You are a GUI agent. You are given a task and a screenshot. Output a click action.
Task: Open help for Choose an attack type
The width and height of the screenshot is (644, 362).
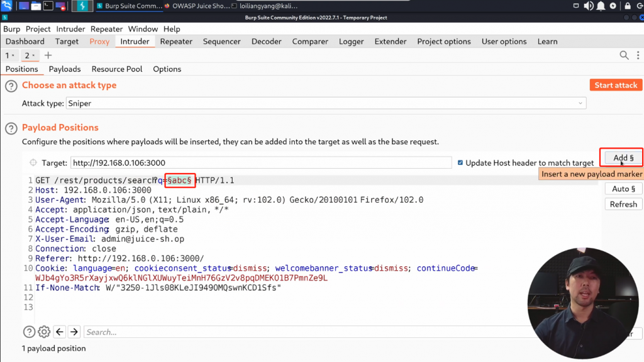[11, 86]
